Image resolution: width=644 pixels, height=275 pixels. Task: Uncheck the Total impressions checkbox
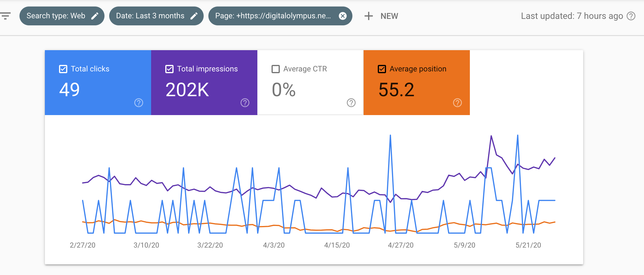(169, 69)
